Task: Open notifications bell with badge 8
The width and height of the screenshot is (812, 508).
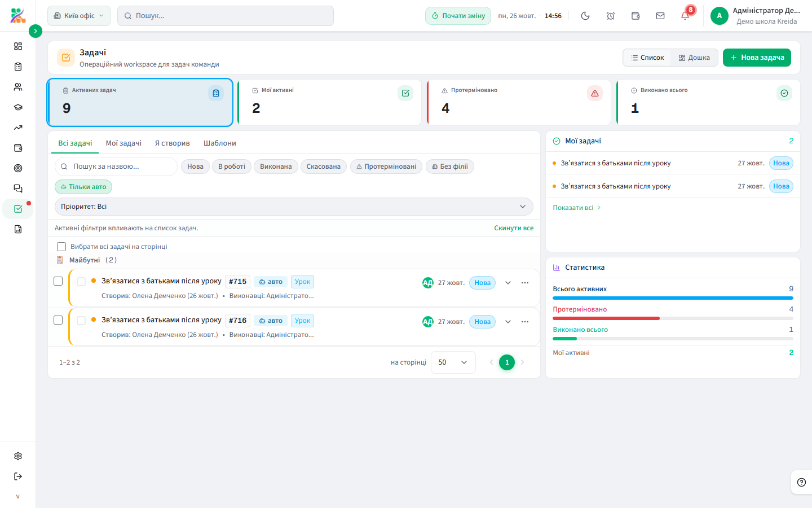Action: 685,16
